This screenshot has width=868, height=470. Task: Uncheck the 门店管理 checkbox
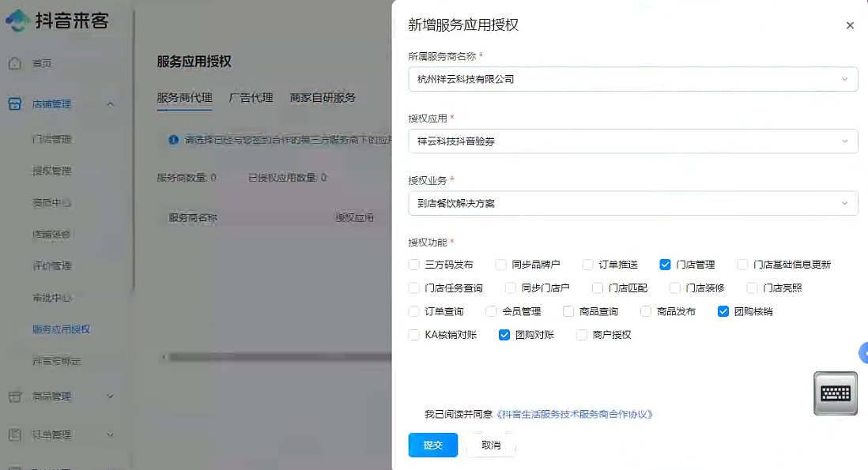pos(666,265)
